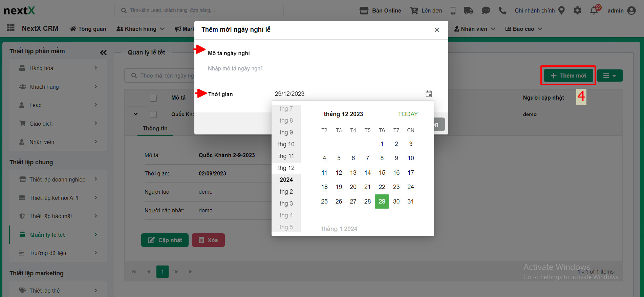Go to the previous page arrow
Image resolution: width=644 pixels, height=297 pixels.
(x=148, y=272)
